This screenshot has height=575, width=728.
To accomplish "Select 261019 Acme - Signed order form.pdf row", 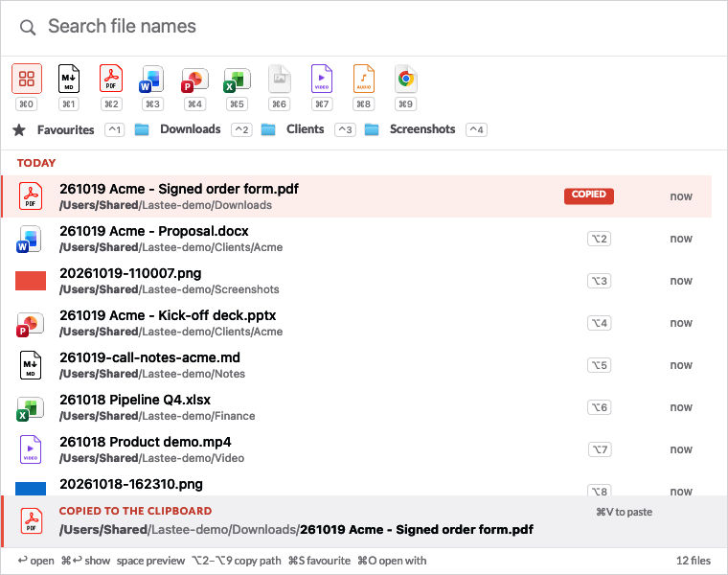I will (x=356, y=196).
